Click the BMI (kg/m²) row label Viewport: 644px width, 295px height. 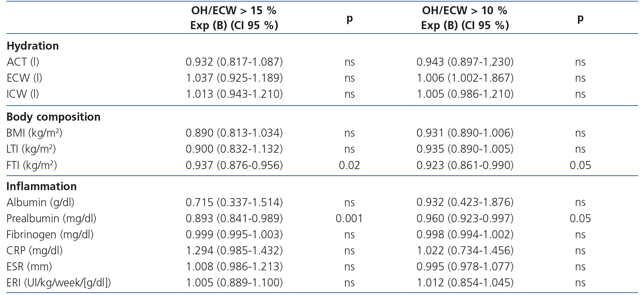tap(34, 133)
